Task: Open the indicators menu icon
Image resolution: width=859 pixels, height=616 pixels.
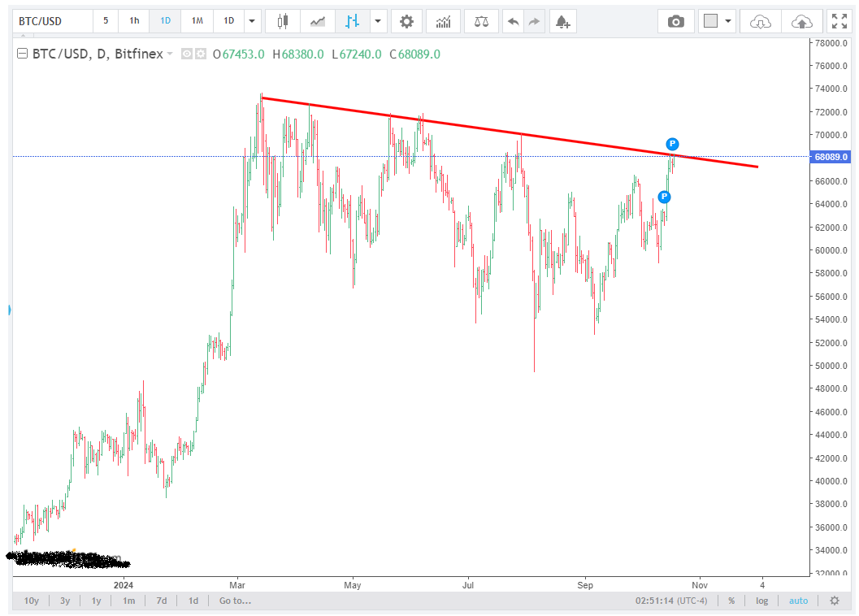Action: [444, 21]
